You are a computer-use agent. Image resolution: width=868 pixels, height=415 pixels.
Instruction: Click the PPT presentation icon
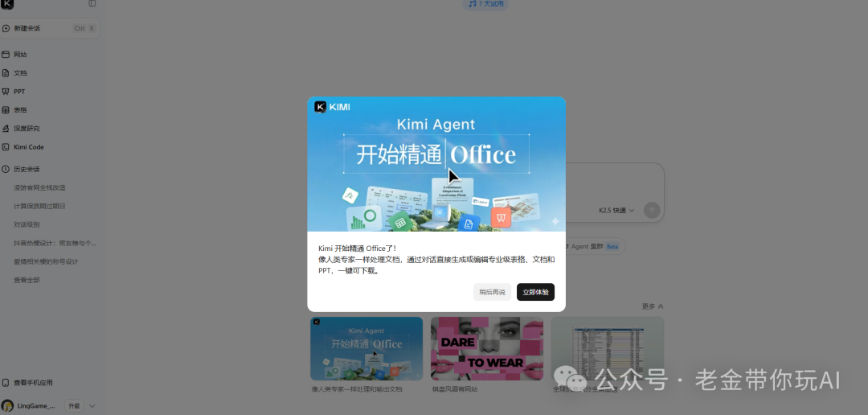point(6,92)
